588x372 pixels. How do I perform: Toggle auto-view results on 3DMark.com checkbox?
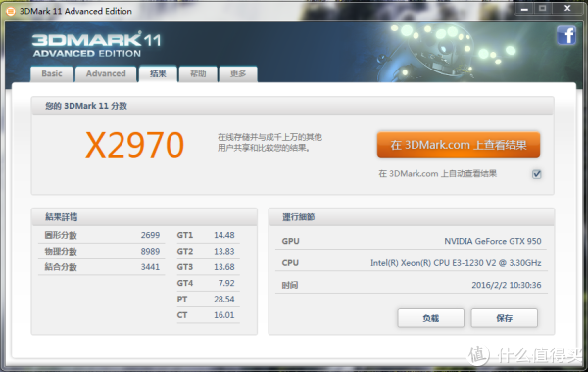(537, 174)
